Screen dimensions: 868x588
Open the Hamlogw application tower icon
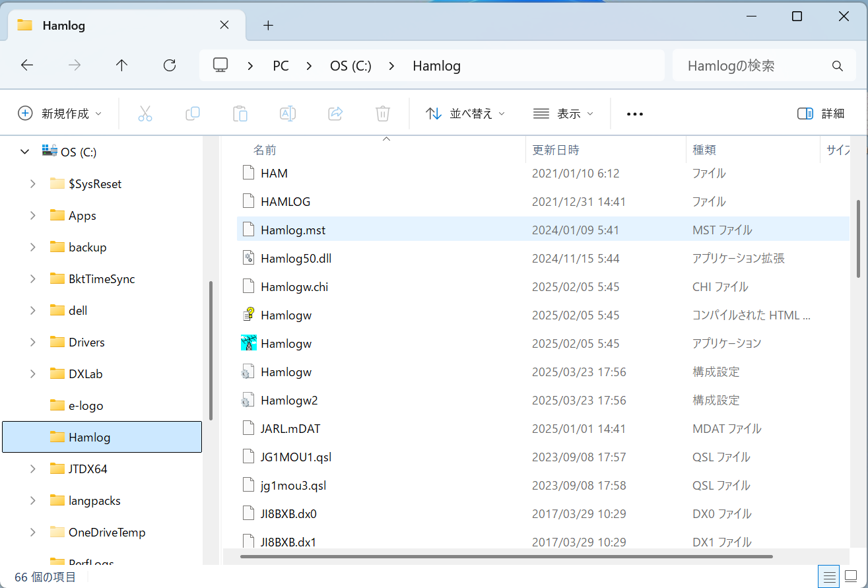coord(249,343)
